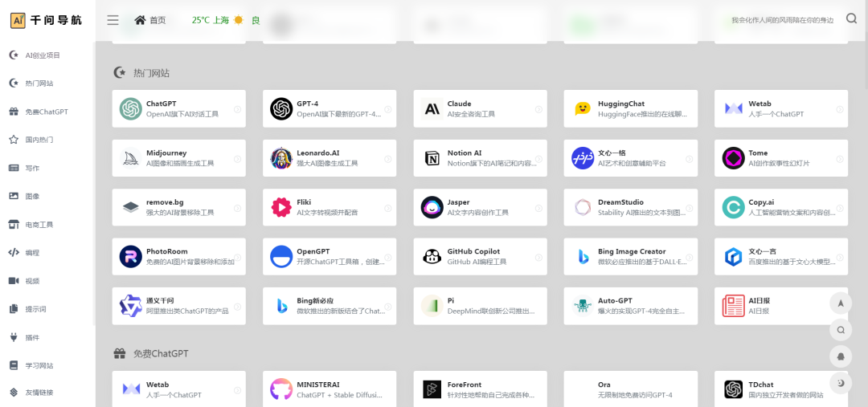Viewport: 868px width, 407px height.
Task: Open 免费ChatGPT sidebar item
Action: click(47, 112)
